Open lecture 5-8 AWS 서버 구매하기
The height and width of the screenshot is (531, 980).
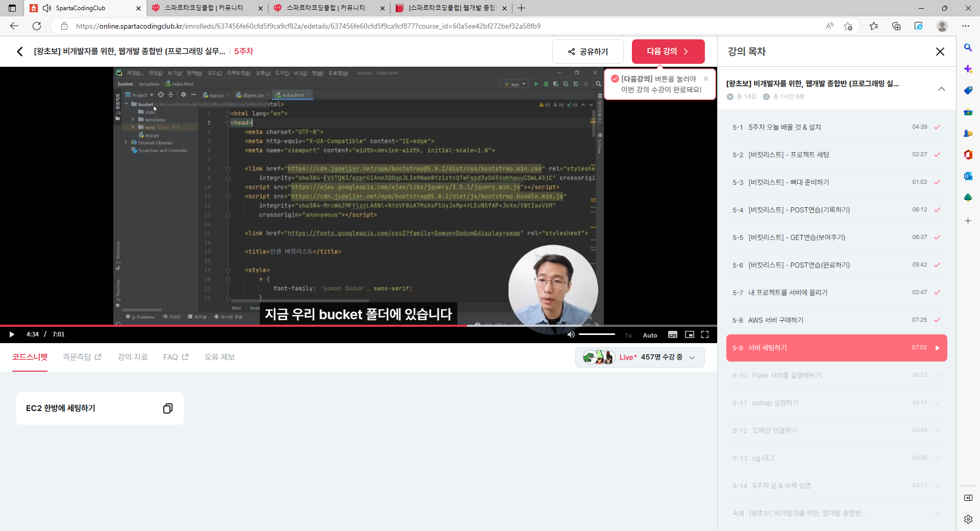[x=837, y=320]
